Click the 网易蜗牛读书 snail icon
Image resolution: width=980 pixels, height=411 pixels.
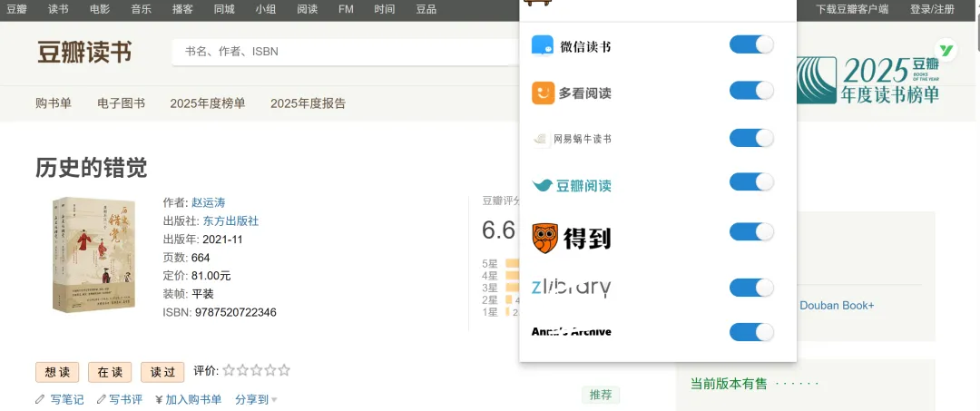541,140
